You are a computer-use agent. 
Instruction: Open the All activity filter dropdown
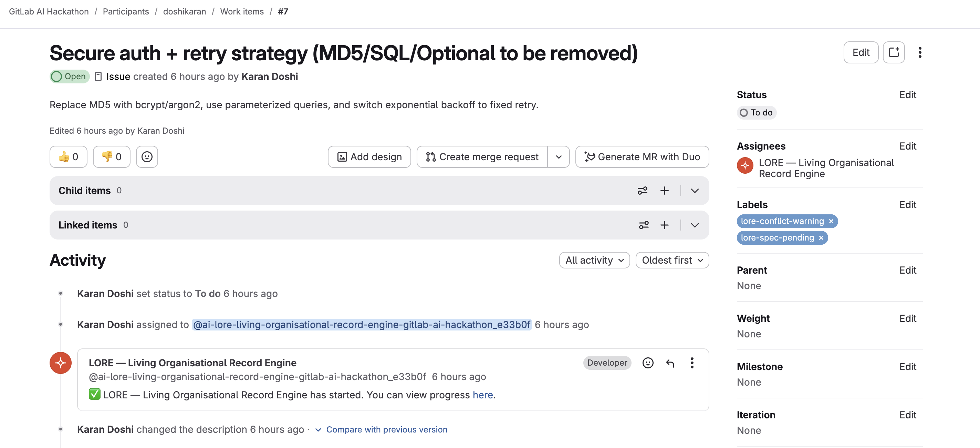click(x=594, y=260)
